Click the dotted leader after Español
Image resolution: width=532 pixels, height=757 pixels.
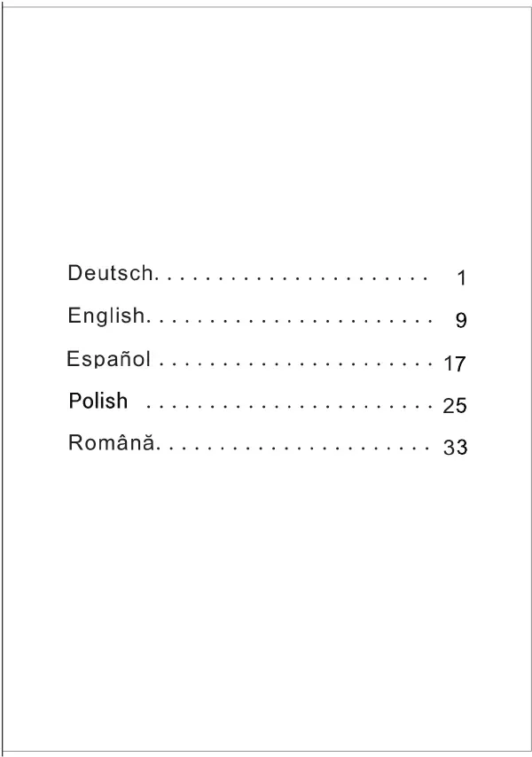(x=295, y=363)
